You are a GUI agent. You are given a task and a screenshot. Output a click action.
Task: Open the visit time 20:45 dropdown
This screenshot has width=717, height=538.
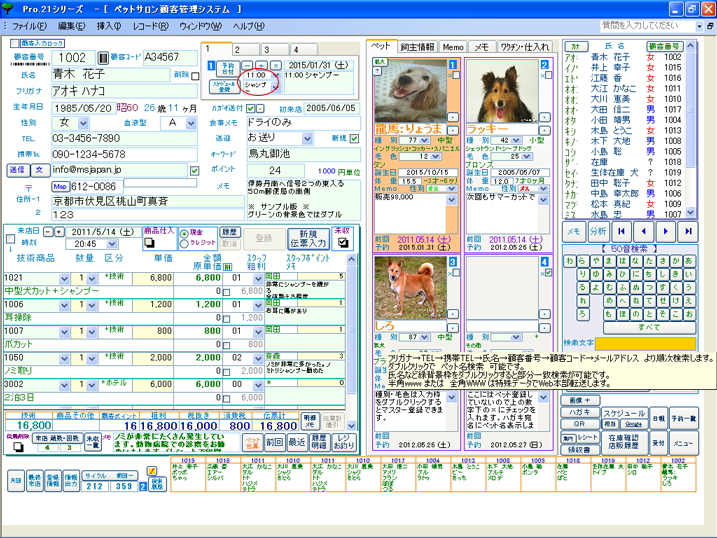click(x=112, y=244)
